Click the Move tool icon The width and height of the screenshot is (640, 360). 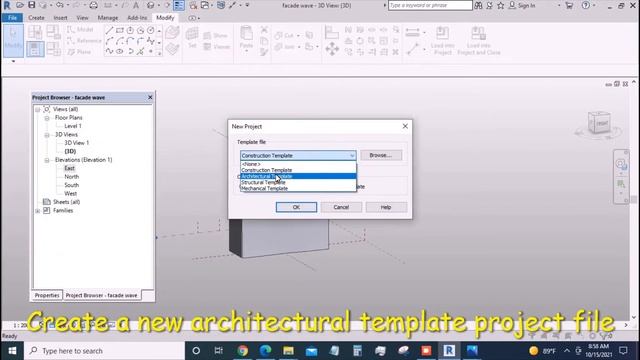(x=332, y=49)
